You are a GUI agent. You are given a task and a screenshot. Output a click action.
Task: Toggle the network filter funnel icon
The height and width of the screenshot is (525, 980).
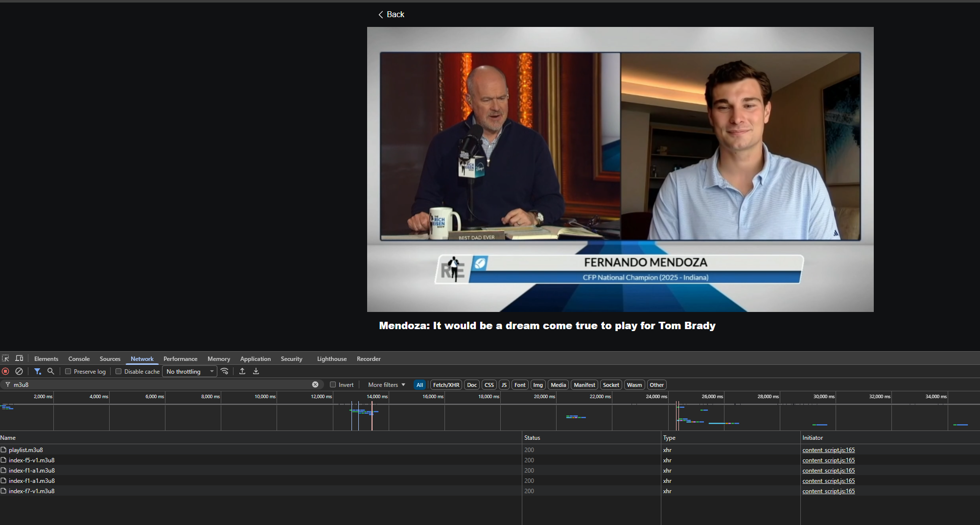[37, 372]
